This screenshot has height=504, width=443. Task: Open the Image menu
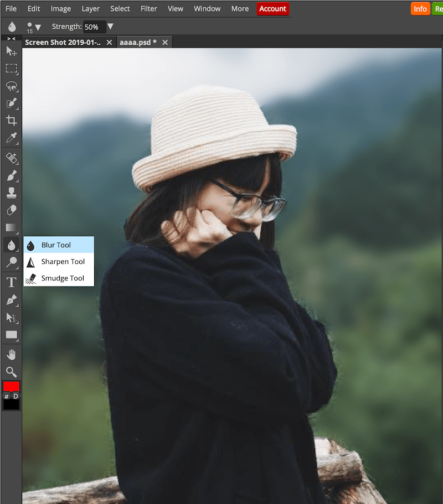pos(61,9)
